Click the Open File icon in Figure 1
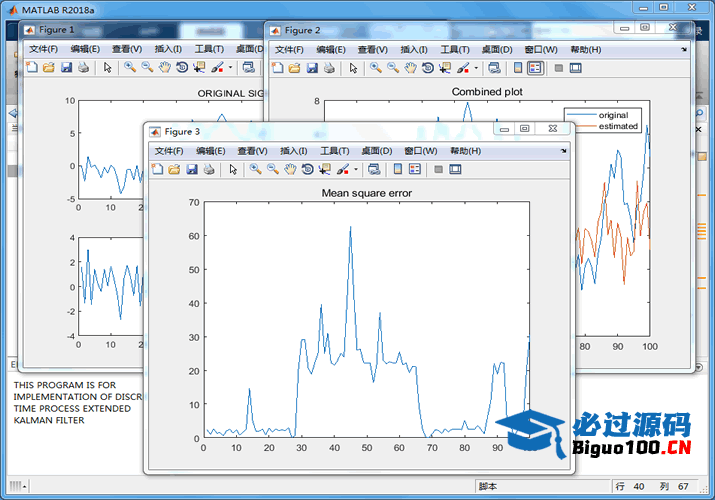 click(x=48, y=68)
